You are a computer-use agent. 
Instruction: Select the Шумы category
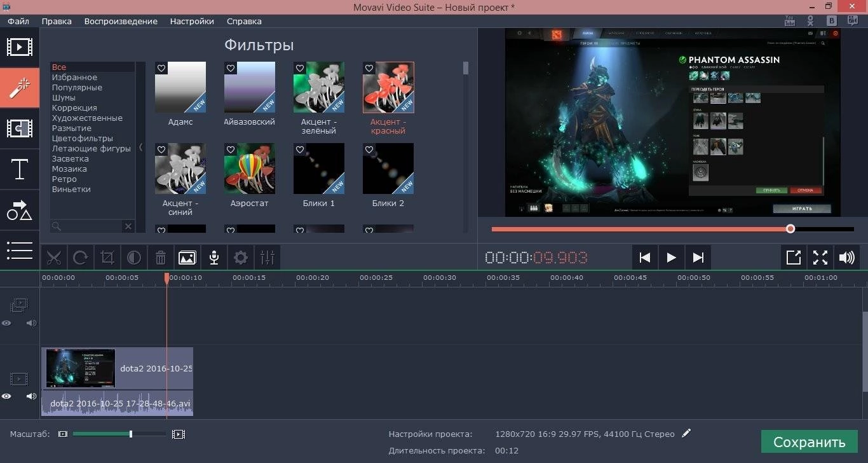64,98
